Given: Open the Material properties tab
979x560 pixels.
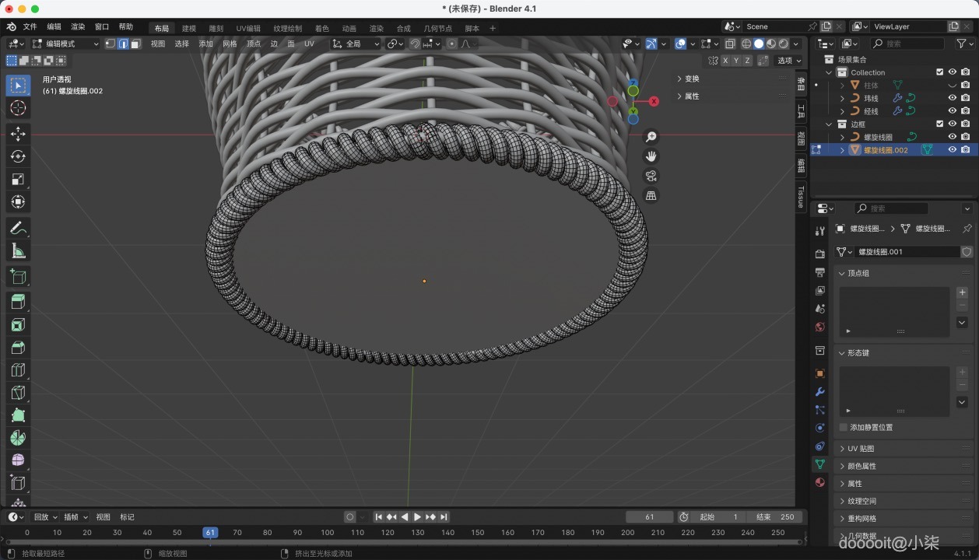Looking at the screenshot, I should pos(819,482).
